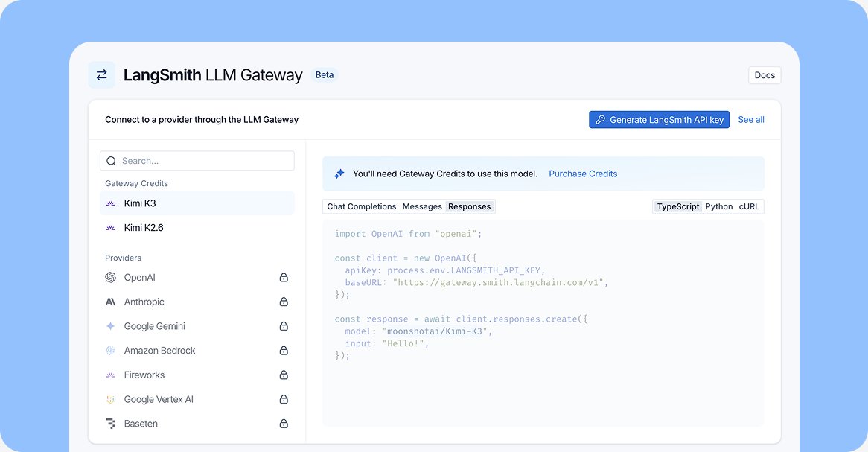Click the Baseten provider logo
868x452 pixels.
[x=111, y=424]
